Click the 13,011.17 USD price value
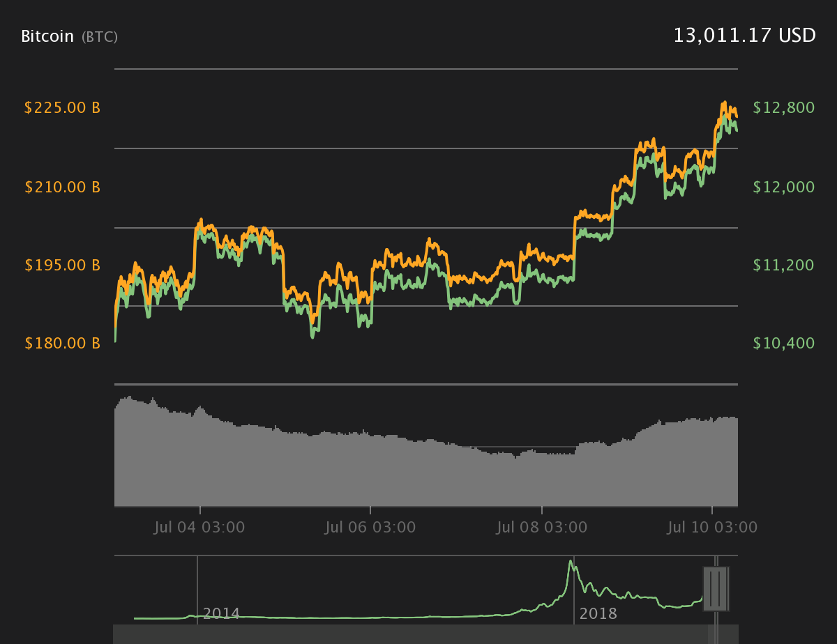Image resolution: width=837 pixels, height=644 pixels. 744,36
